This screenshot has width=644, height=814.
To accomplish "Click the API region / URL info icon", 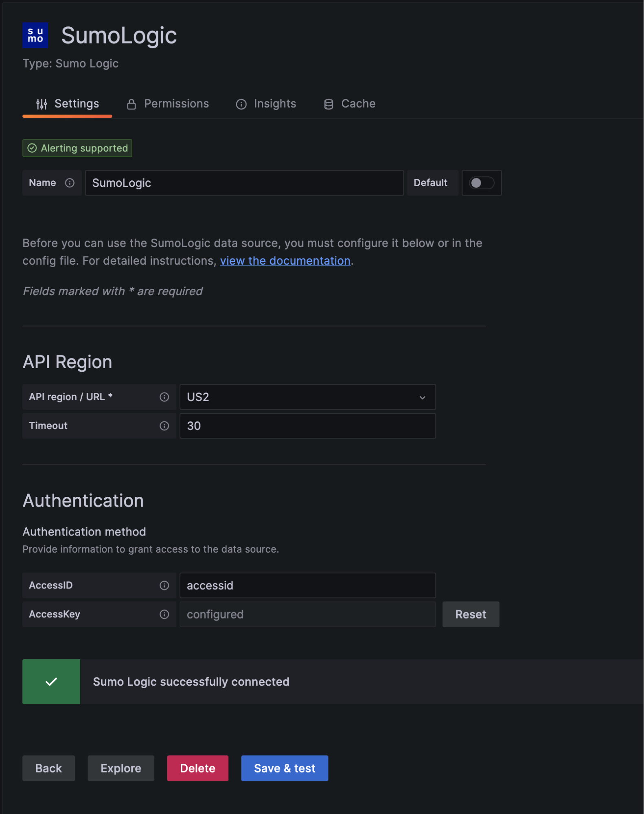I will (x=164, y=397).
